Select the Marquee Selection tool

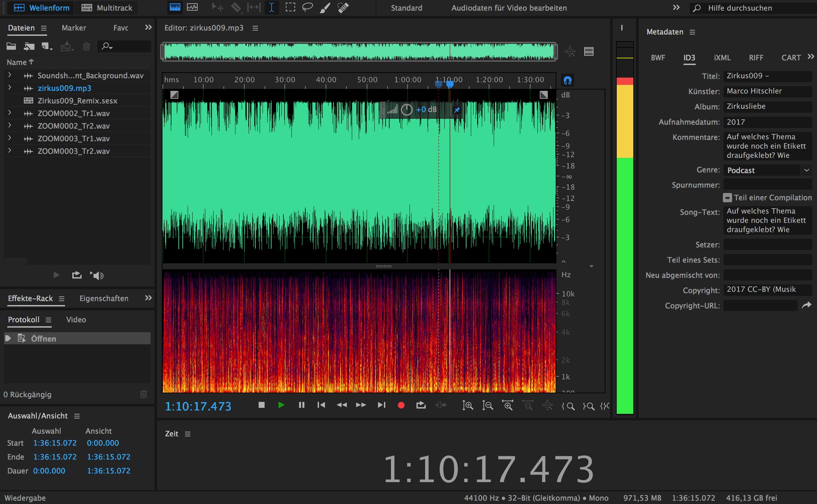click(x=290, y=8)
